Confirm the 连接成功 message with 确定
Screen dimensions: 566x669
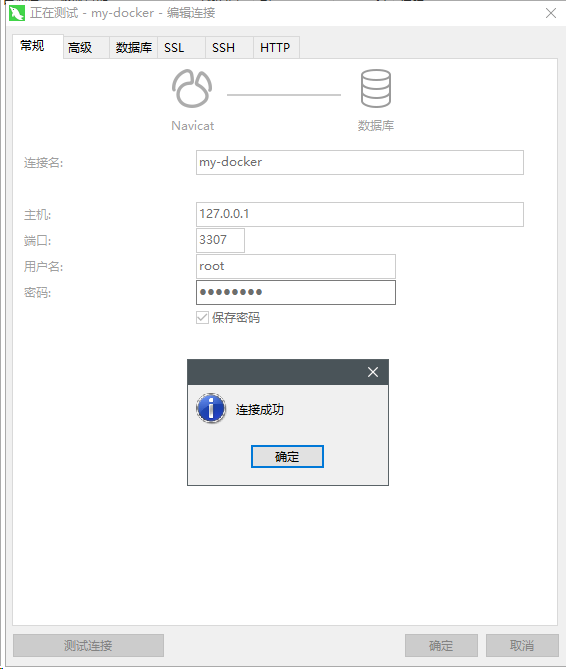287,457
